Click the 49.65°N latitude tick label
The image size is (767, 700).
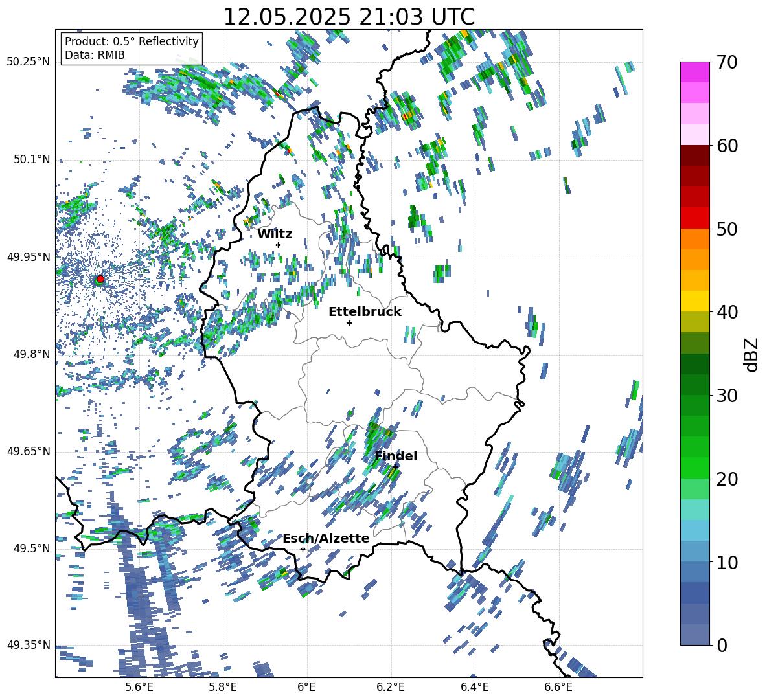[x=29, y=451]
